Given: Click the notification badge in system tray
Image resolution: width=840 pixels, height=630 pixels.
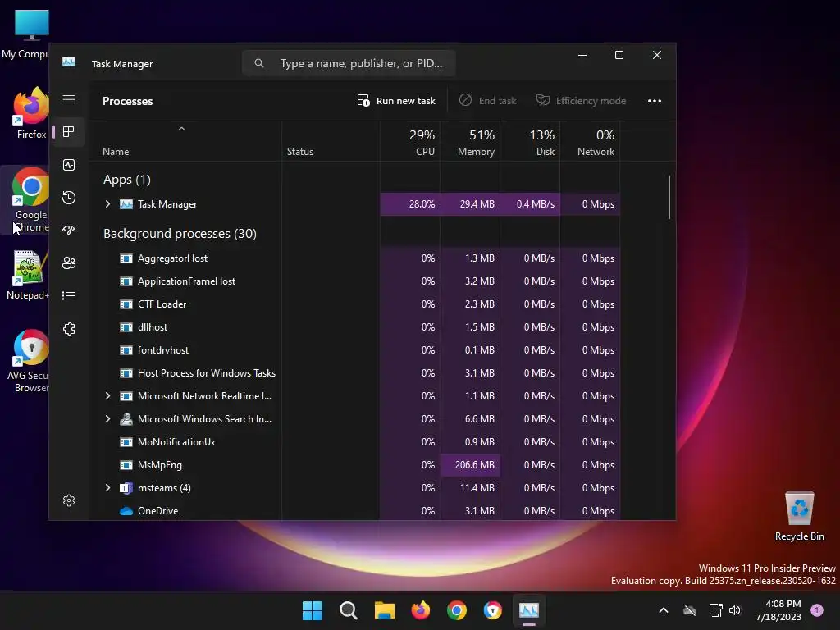Looking at the screenshot, I should (x=817, y=609).
